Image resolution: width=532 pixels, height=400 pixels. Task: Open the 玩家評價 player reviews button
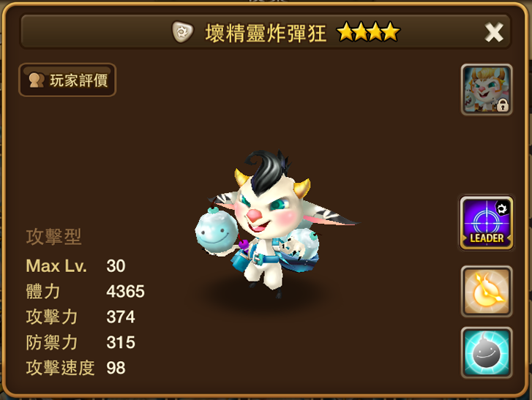(67, 80)
